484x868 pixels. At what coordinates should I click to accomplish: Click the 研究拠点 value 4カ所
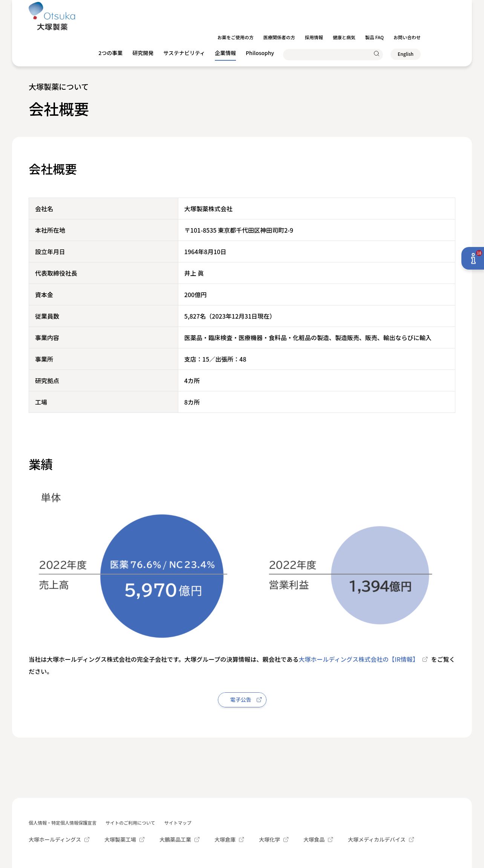pos(192,381)
